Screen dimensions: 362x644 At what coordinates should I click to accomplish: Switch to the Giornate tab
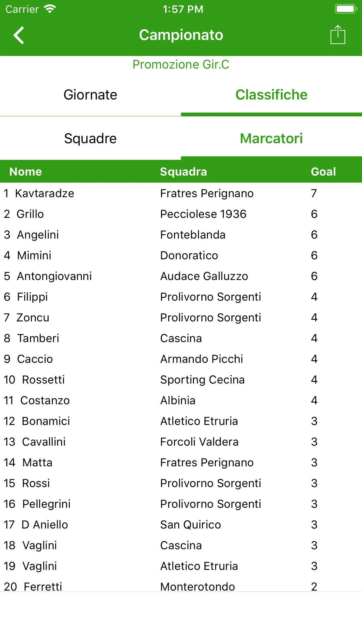click(x=90, y=95)
